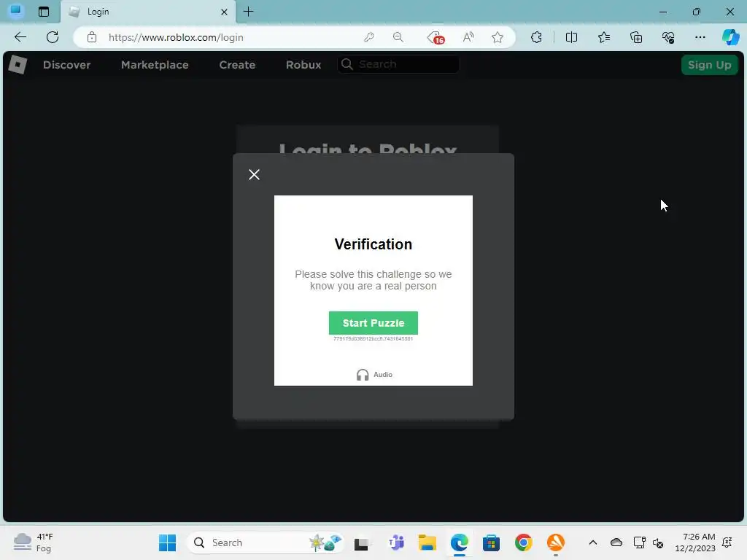This screenshot has width=747, height=560.
Task: Open the Copilot sidebar icon
Action: (x=730, y=37)
